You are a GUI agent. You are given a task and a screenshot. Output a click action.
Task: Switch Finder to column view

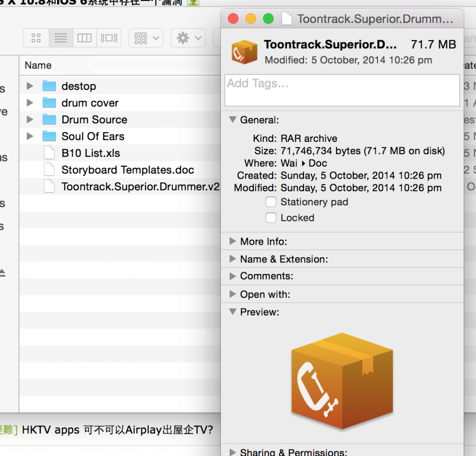[x=85, y=38]
